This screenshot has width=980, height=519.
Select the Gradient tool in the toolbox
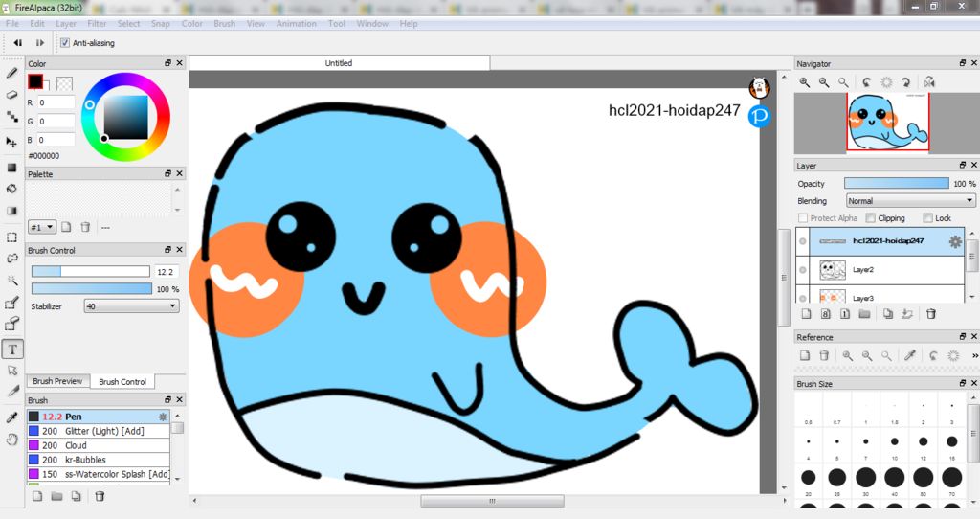(x=11, y=211)
